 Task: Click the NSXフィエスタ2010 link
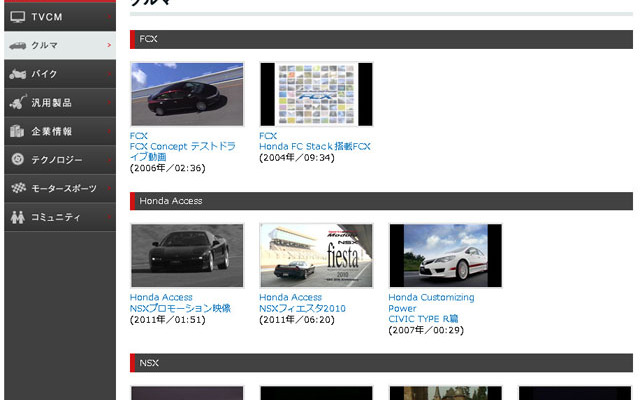302,308
